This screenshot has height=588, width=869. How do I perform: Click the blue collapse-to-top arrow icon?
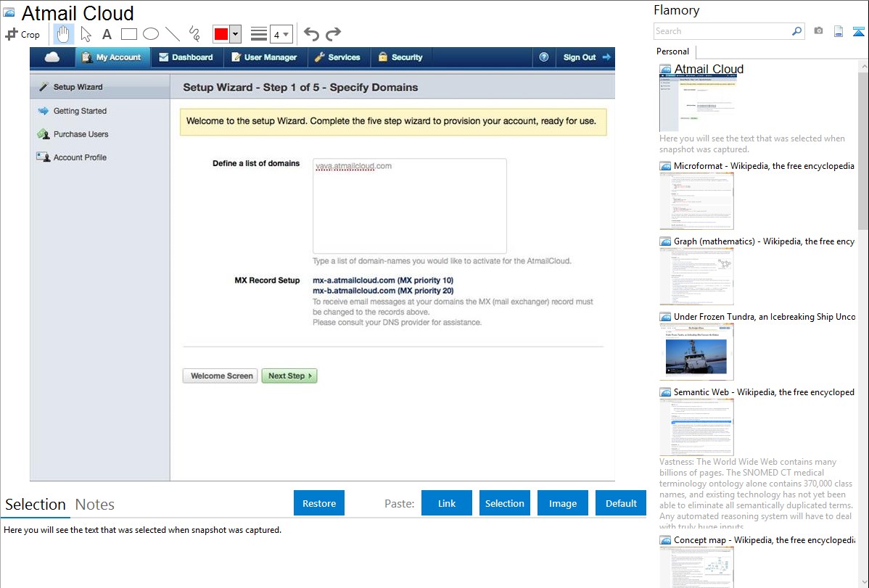click(x=858, y=31)
